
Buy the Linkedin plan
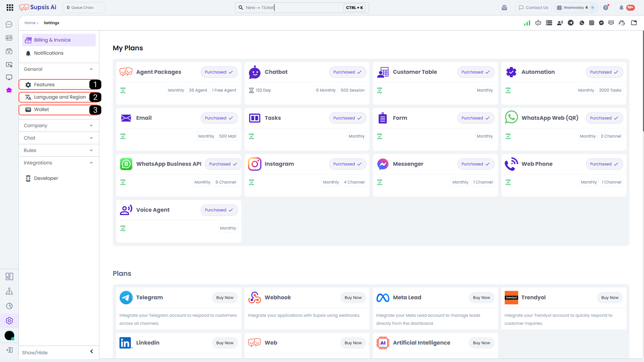click(225, 343)
